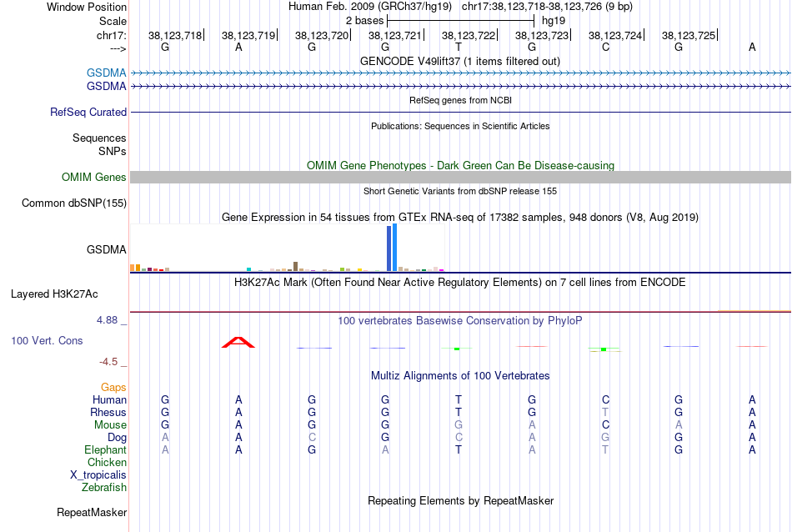Viewport: 792px width, 532px height.
Task: Select the Dog alignment row label
Action: pyautogui.click(x=117, y=438)
